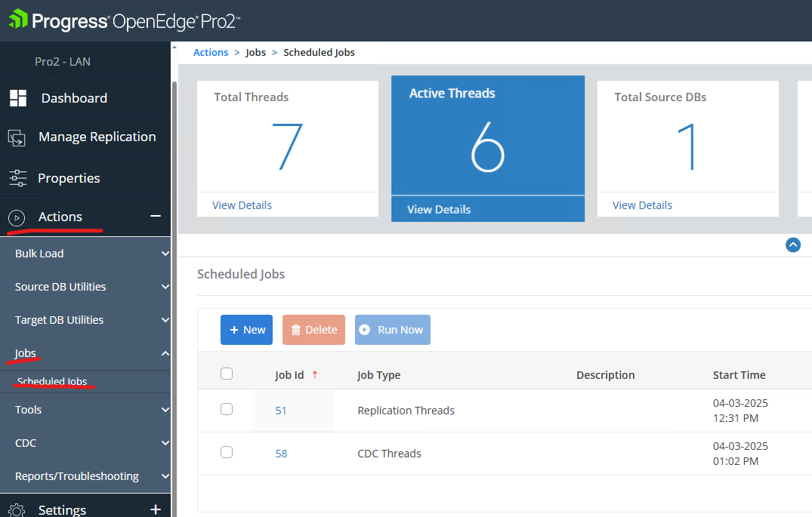
Task: Select Actions in the sidebar
Action: coord(60,217)
